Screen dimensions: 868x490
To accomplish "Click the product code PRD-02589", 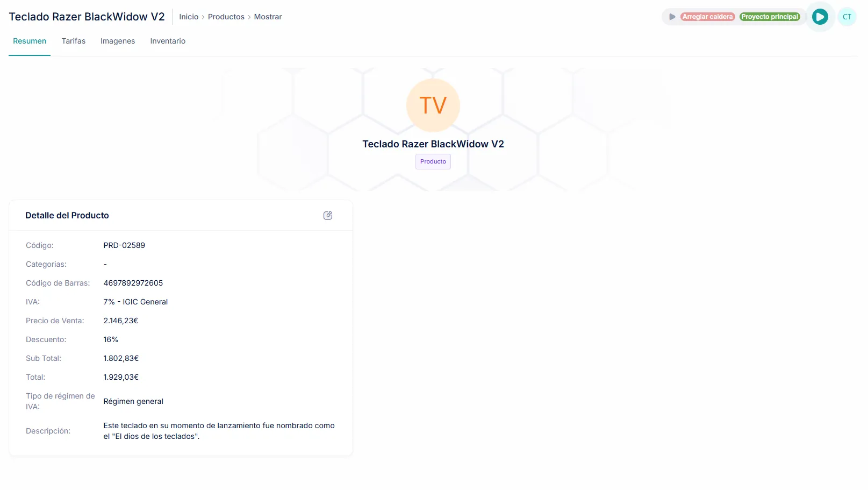I will point(124,245).
